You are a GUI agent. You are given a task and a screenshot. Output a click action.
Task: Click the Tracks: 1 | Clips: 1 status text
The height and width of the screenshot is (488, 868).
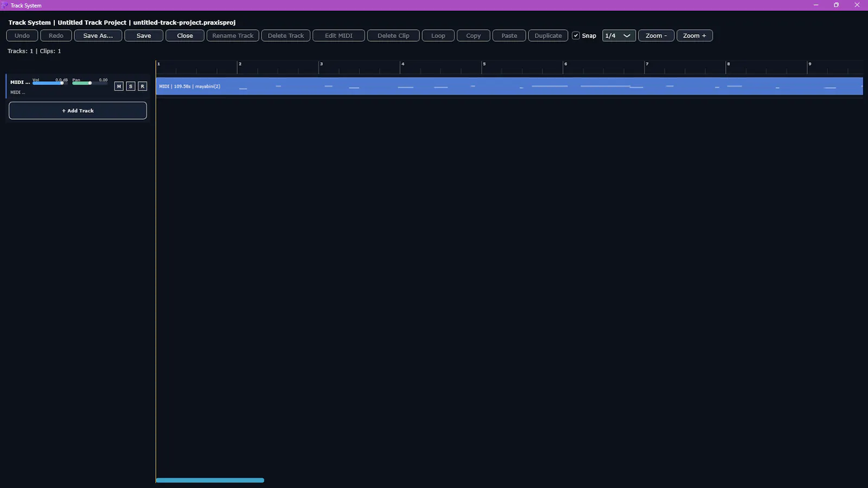[x=34, y=51]
